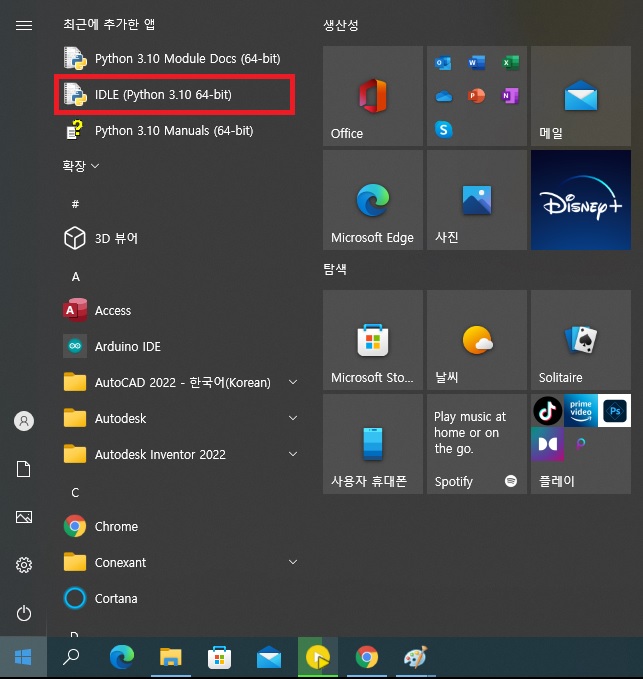The width and height of the screenshot is (643, 679).
Task: Open Pictures from Start sidebar
Action: [x=24, y=517]
